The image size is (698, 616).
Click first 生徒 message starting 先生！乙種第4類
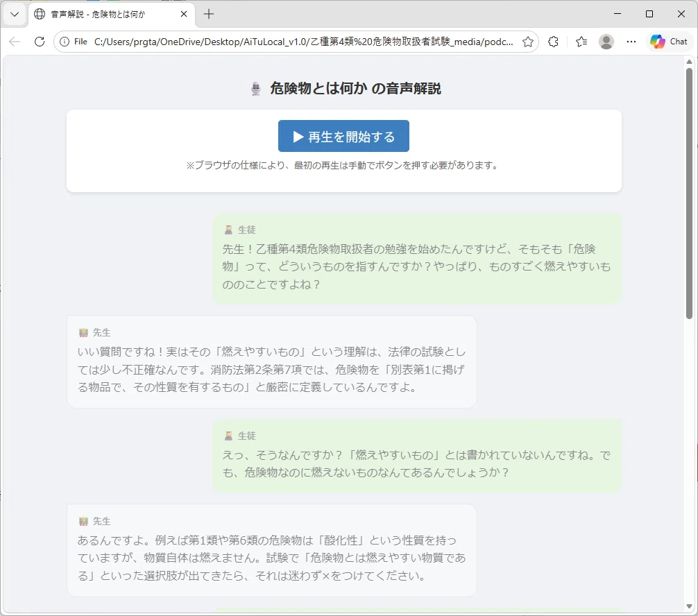pyautogui.click(x=417, y=259)
